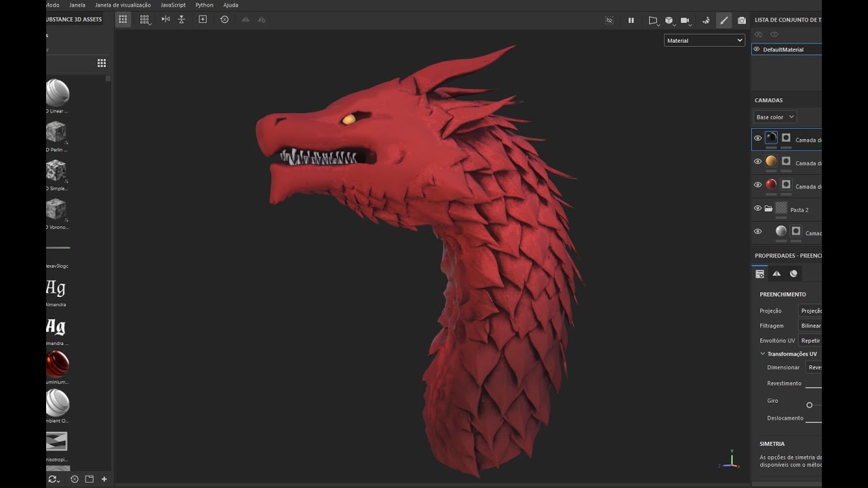Open the Filtragem Bilinear dropdown
This screenshot has width=868, height=488.
810,326
